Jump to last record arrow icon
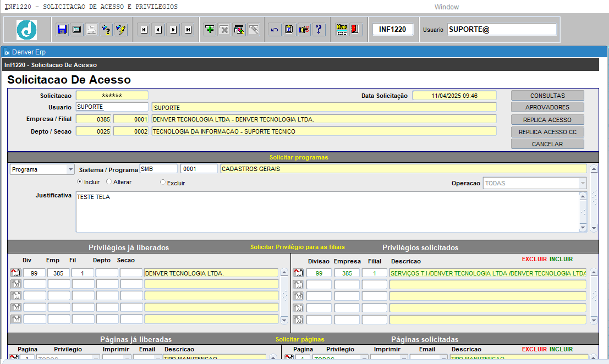 [188, 30]
